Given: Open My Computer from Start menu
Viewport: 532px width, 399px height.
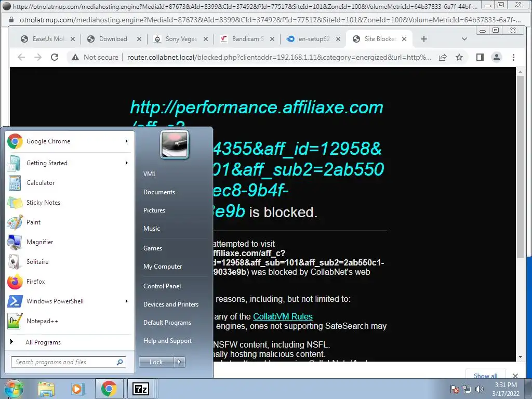Looking at the screenshot, I should [163, 267].
